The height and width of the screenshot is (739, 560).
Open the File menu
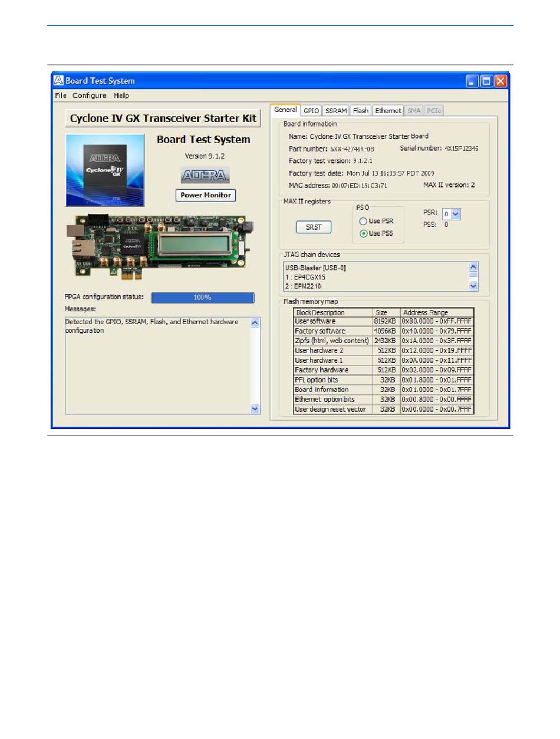click(61, 95)
